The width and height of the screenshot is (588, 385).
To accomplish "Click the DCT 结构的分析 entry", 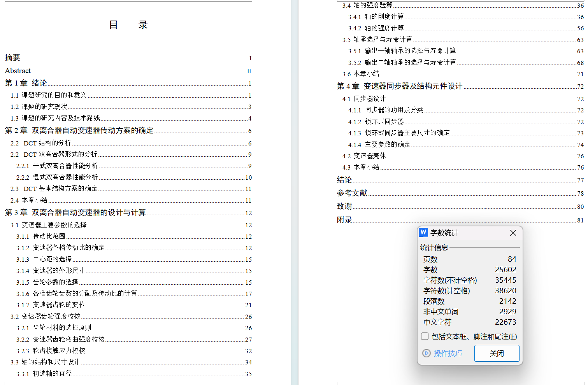I will [131, 143].
